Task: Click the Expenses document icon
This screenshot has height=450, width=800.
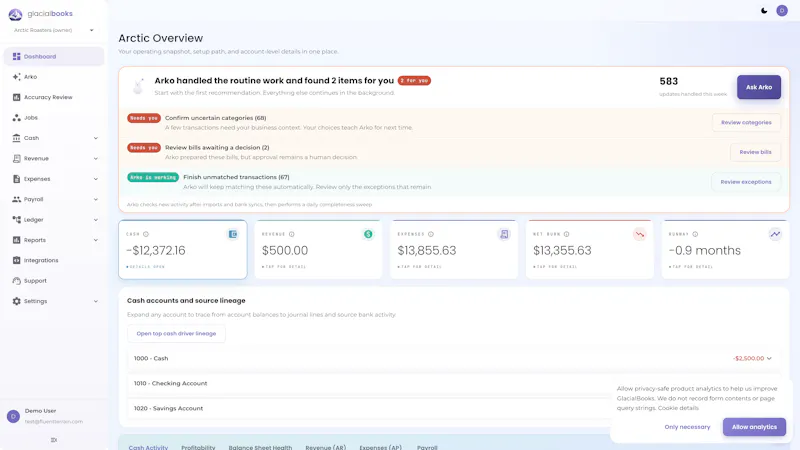Action: (16, 179)
